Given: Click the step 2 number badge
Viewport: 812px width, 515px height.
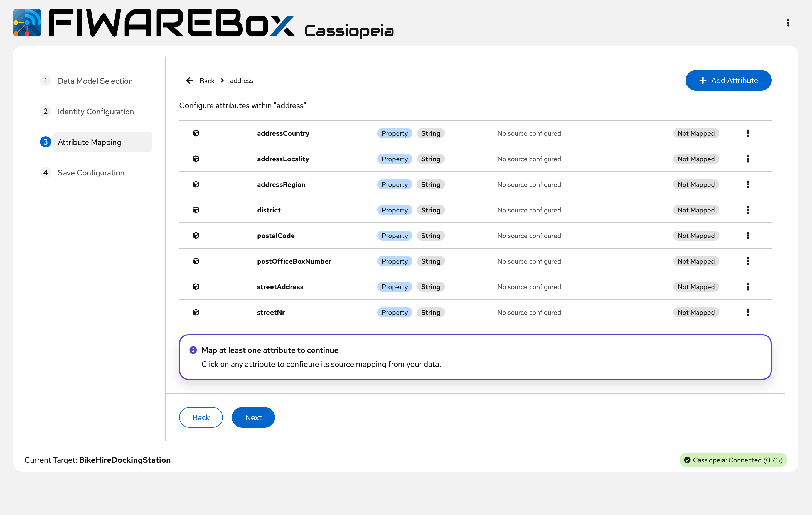Looking at the screenshot, I should pos(46,111).
